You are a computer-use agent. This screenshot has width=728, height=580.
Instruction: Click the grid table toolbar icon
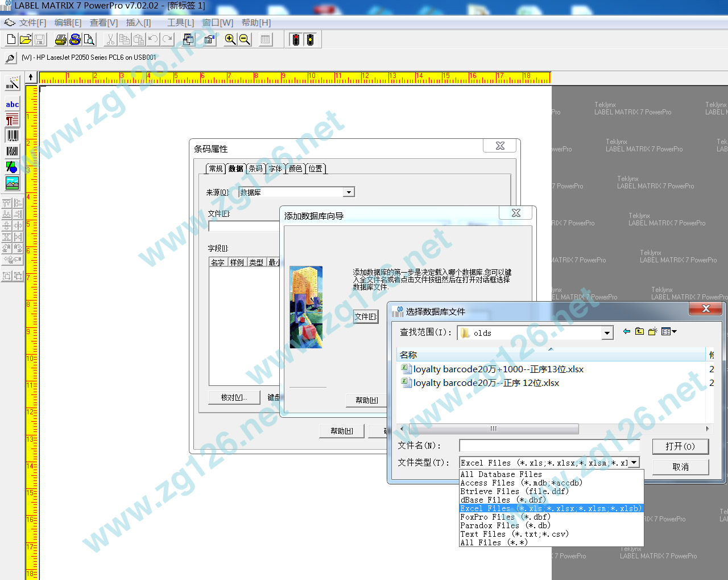coord(265,39)
